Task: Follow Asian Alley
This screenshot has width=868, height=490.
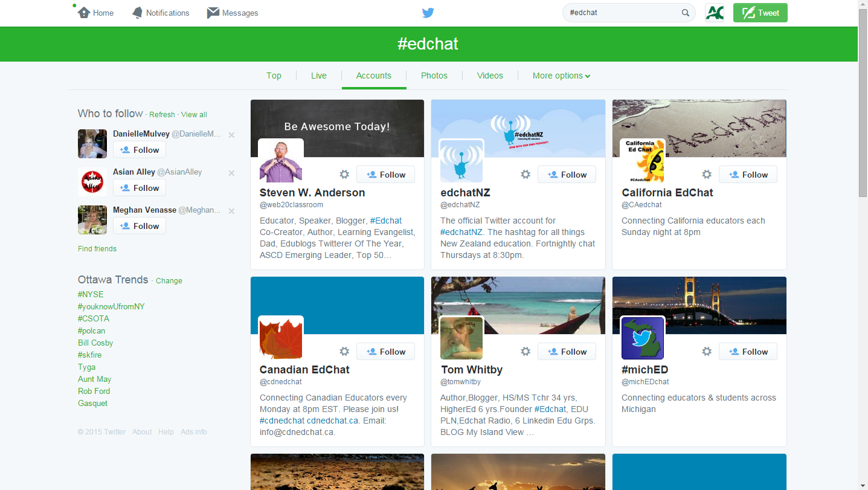Action: (140, 188)
